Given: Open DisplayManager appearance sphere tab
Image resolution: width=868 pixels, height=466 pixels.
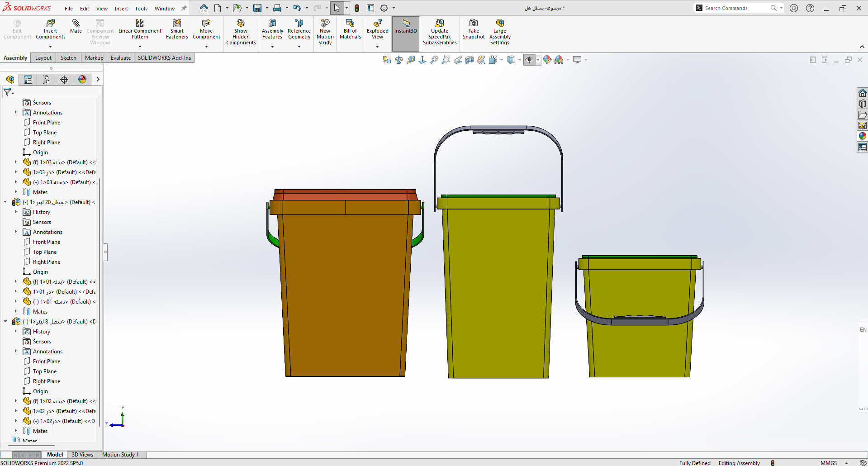Looking at the screenshot, I should pyautogui.click(x=82, y=80).
